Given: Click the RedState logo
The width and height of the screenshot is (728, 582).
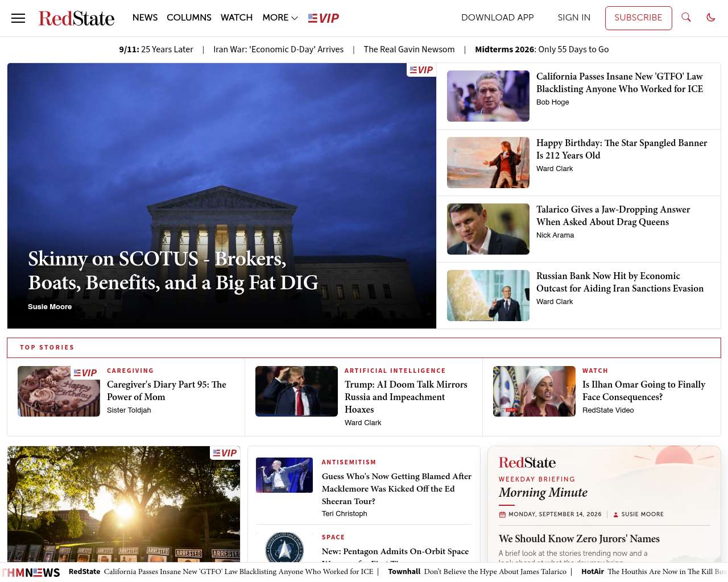Looking at the screenshot, I should [76, 18].
